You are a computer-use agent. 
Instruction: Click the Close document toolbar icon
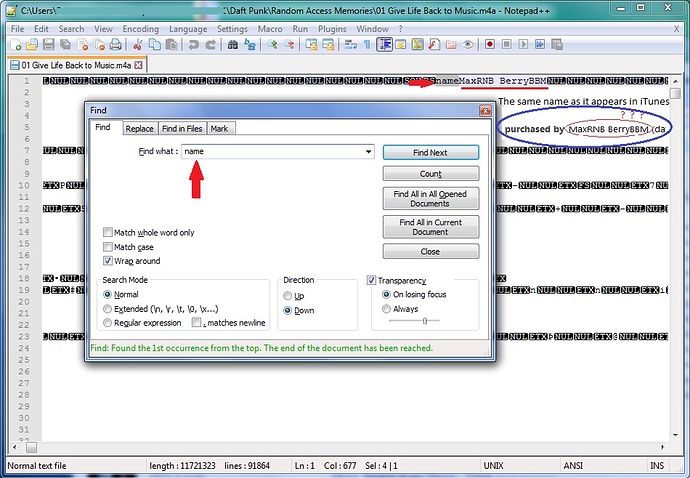pos(82,44)
